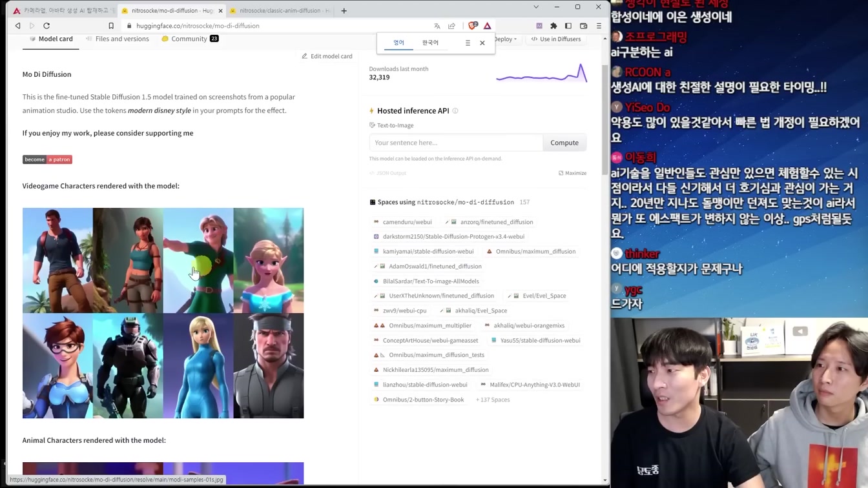Open a new browser tab with plus

tap(344, 10)
